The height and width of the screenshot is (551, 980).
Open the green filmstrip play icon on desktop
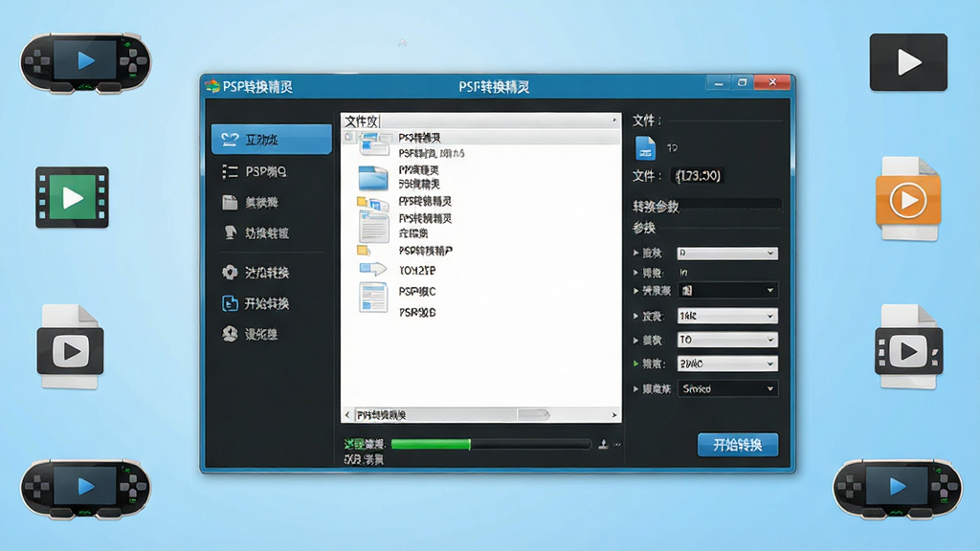click(x=72, y=197)
